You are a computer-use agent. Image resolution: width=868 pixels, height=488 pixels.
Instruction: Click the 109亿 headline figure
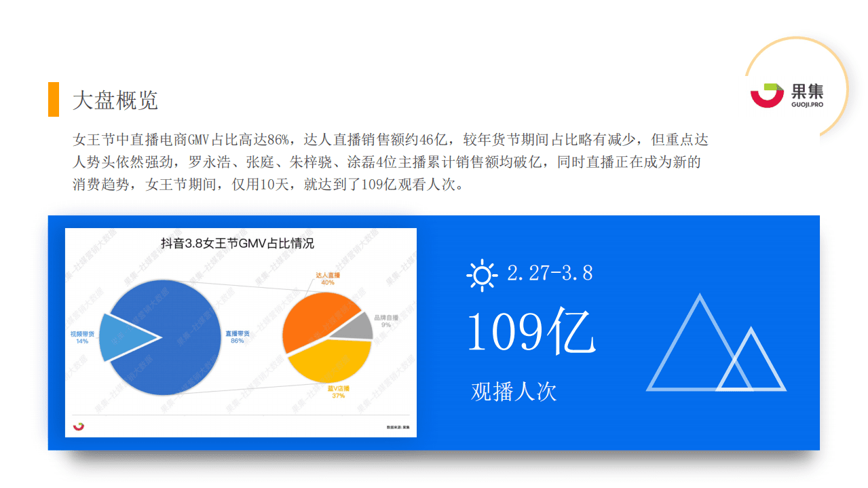(x=533, y=333)
